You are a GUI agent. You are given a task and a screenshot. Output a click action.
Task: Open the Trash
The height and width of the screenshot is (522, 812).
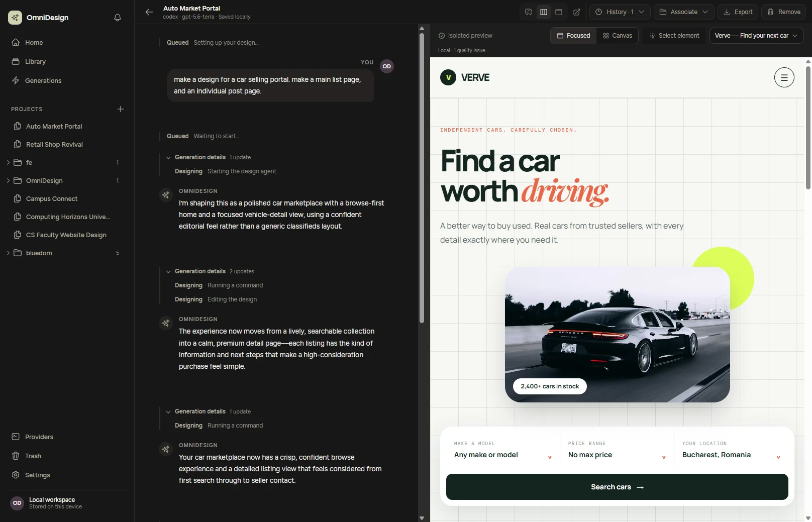(x=67, y=456)
